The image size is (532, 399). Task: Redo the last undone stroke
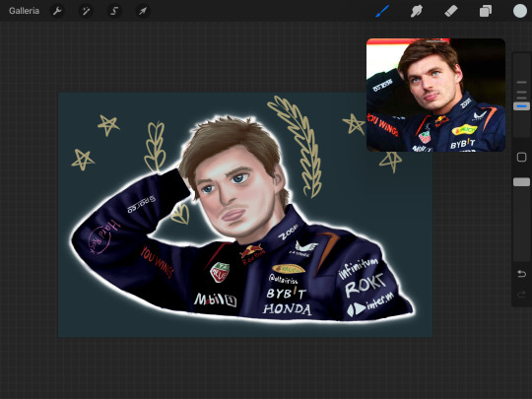(521, 295)
